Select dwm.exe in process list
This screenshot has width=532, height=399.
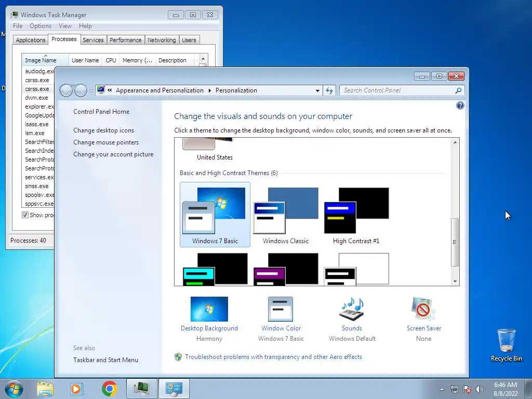(36, 98)
